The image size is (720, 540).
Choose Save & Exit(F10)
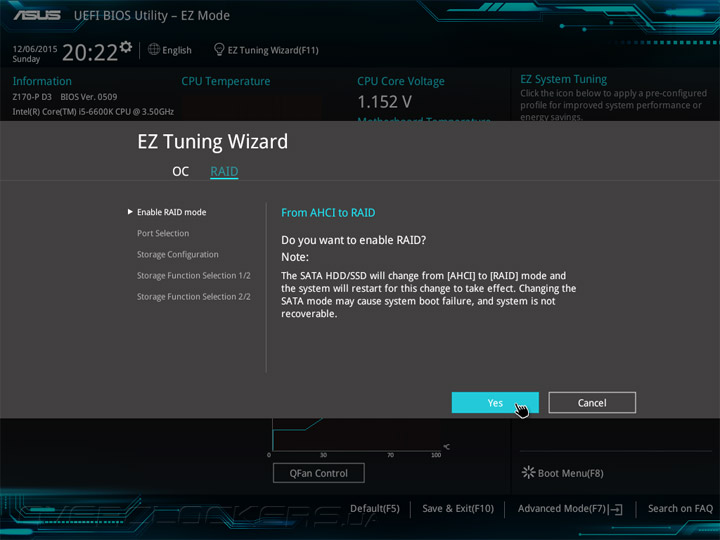pyautogui.click(x=458, y=509)
